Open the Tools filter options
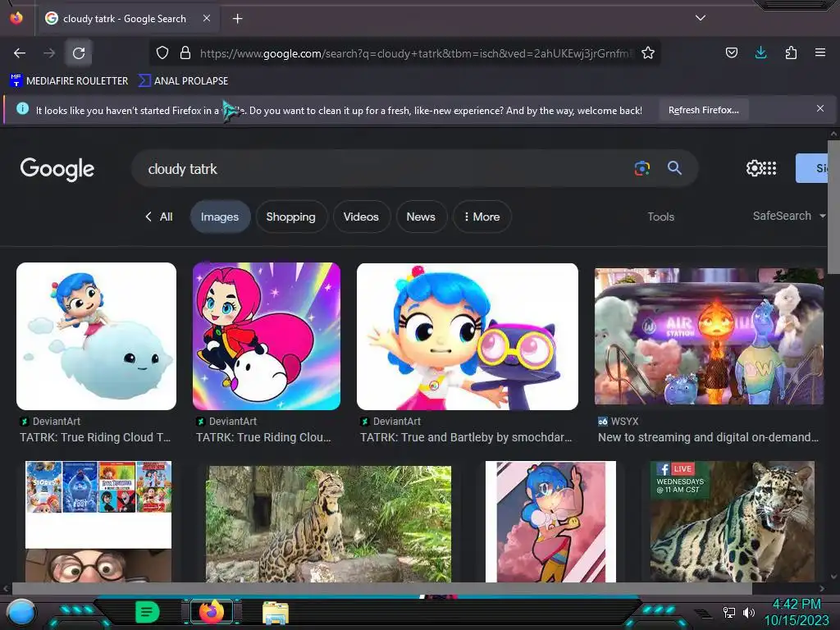Viewport: 840px width, 630px height. pos(660,217)
